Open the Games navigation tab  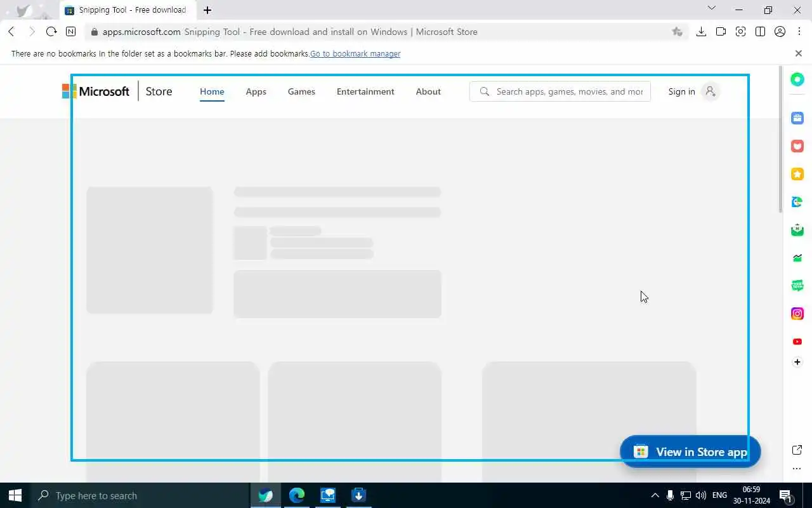[301, 91]
